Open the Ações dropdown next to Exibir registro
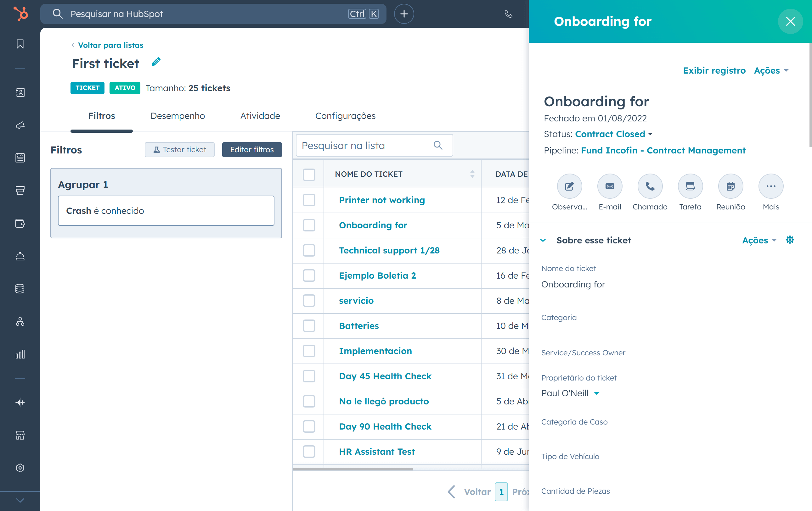 click(x=771, y=70)
